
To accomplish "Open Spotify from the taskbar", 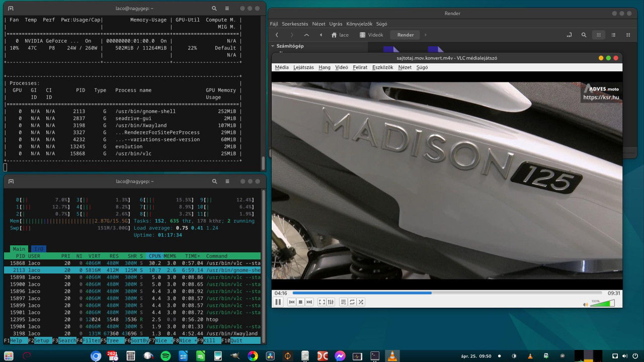I will [166, 356].
